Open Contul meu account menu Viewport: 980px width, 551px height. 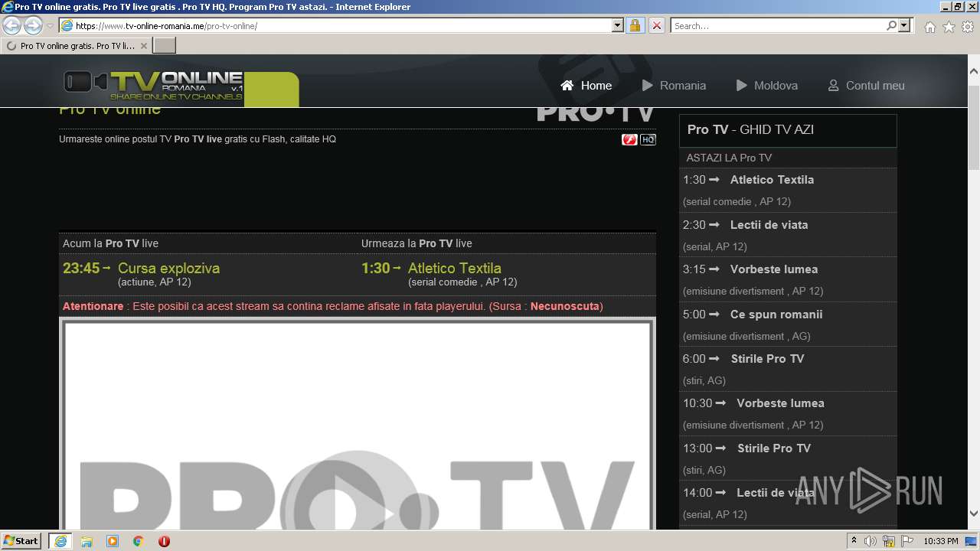[x=867, y=86]
